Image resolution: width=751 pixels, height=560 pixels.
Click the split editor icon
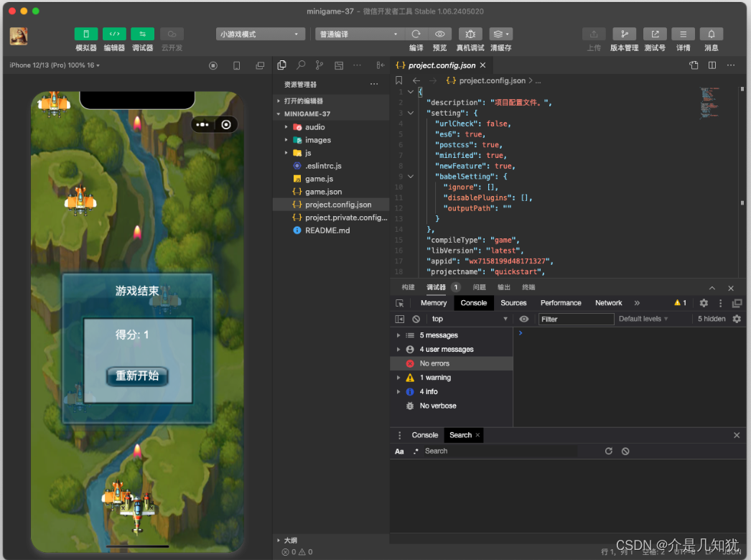(712, 65)
